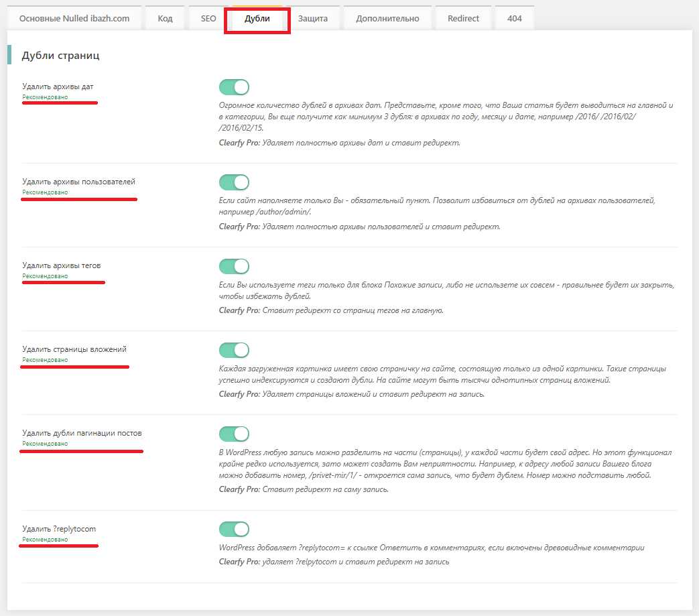The height and width of the screenshot is (616, 699).
Task: Switch to the Код tab
Action: (165, 18)
